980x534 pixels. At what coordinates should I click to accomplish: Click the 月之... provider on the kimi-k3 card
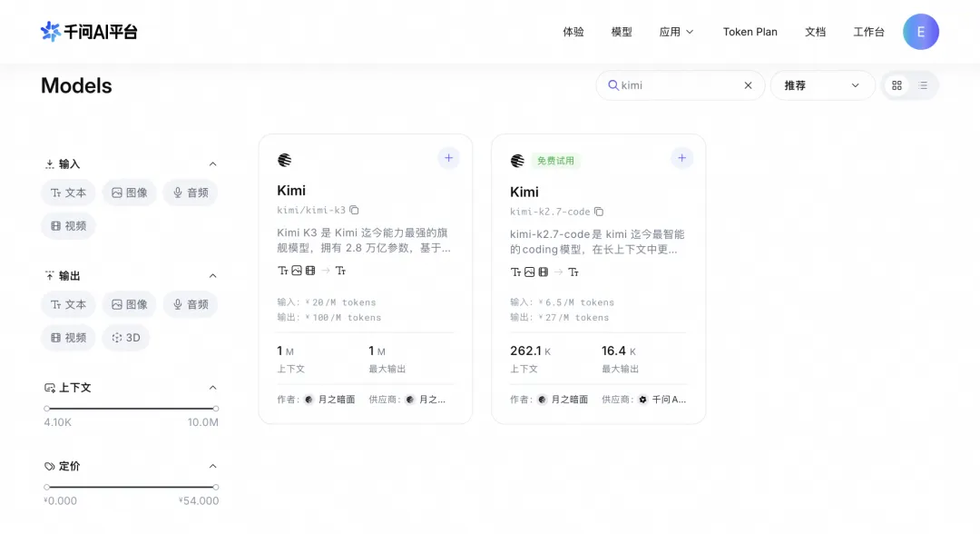point(425,400)
